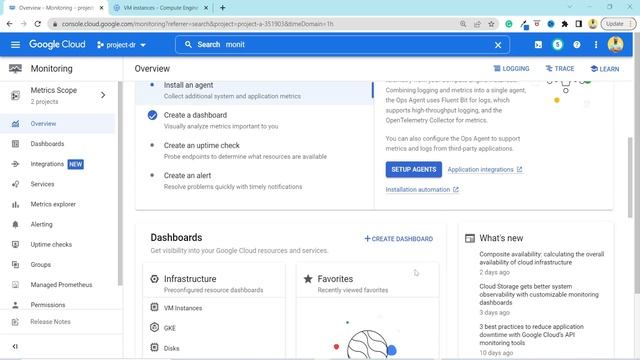Click the LEARN button
This screenshot has width=640, height=360.
pyautogui.click(x=604, y=69)
